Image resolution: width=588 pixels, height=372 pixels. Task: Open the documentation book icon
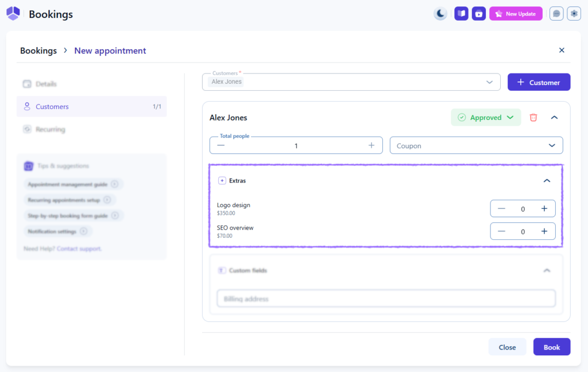click(x=461, y=14)
